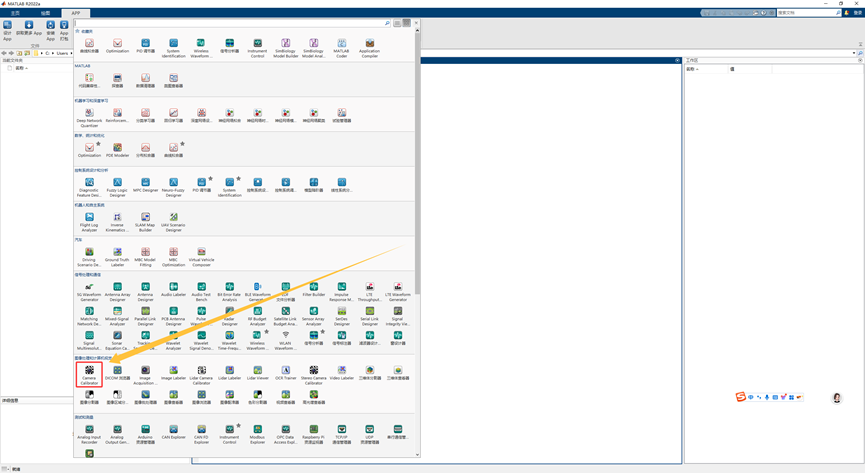This screenshot has height=473, width=865.
Task: Click the 安装 App button
Action: coord(50,31)
